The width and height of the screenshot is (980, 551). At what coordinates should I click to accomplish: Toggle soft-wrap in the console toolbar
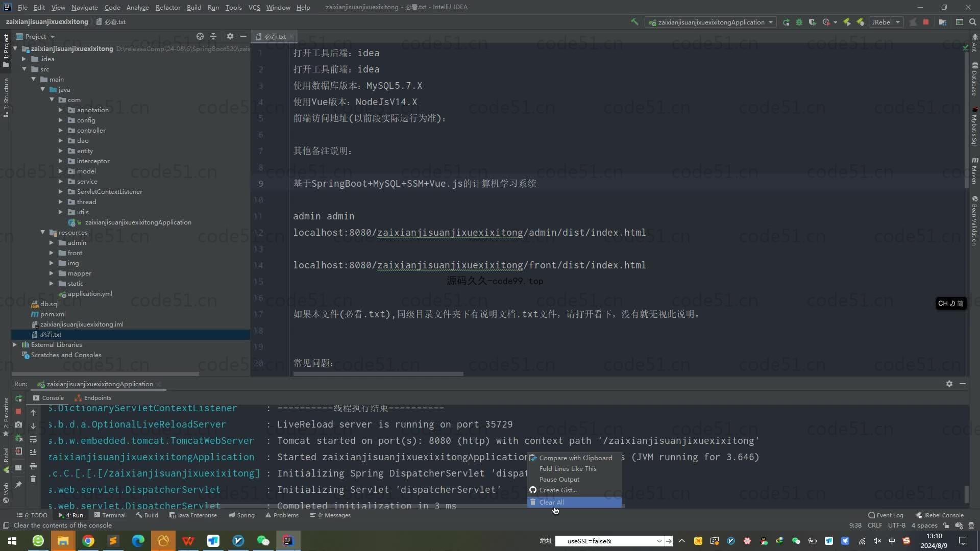tap(33, 439)
